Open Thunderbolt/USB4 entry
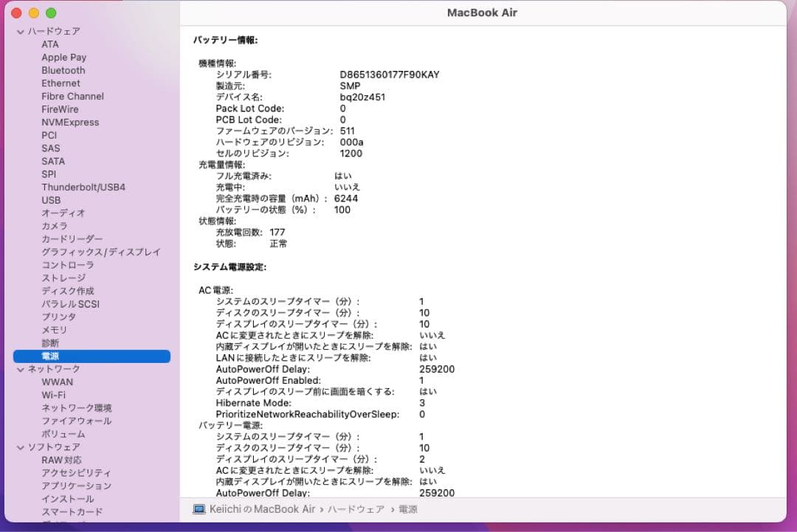This screenshot has width=797, height=532. 83,187
